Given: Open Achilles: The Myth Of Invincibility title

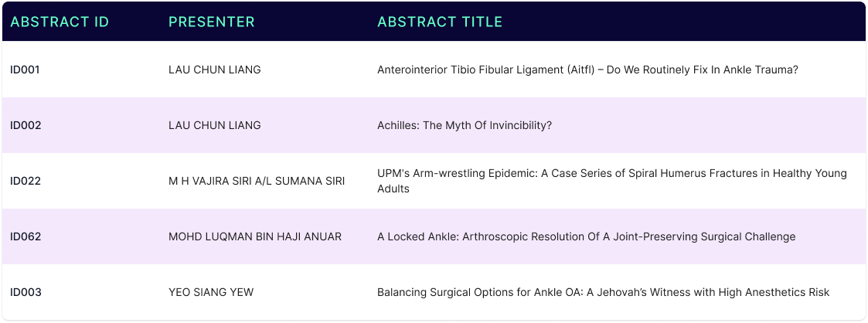Looking at the screenshot, I should coord(465,125).
